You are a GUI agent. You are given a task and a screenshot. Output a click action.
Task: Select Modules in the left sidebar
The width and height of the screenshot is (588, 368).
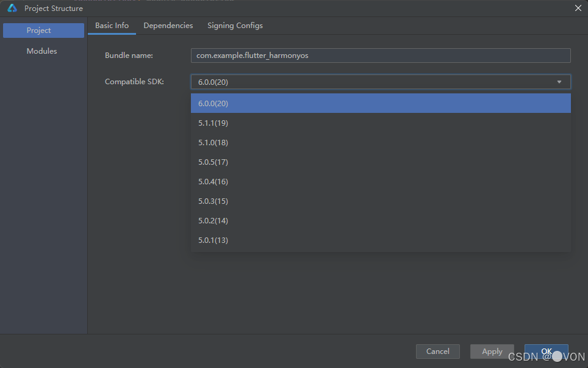click(x=41, y=51)
